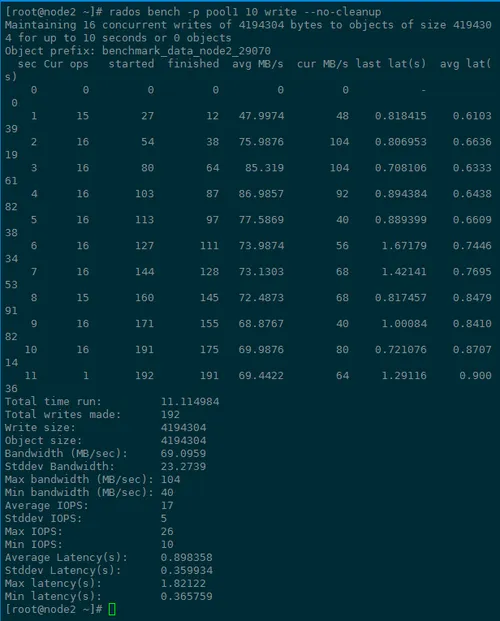Viewport: 500px width, 621px height.
Task: Click avg MB/s value 73.1303
Action: (261, 272)
